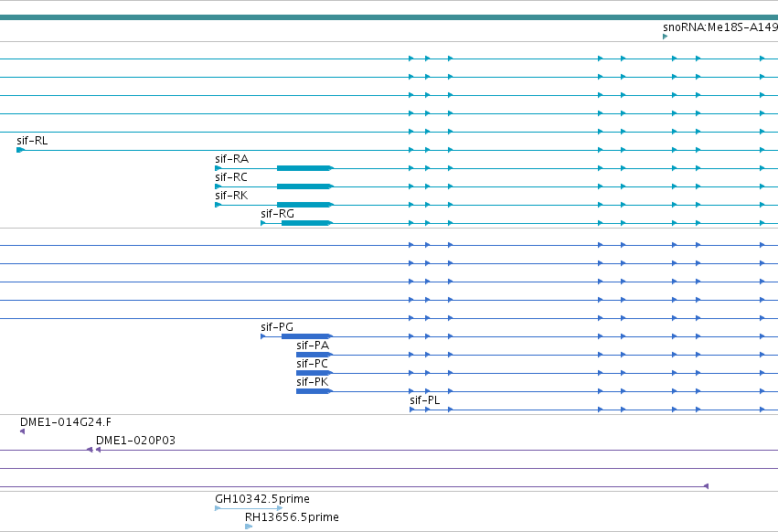Click the RH13656.5prime light-blue arrow glyph
The image size is (778, 532).
tap(249, 527)
